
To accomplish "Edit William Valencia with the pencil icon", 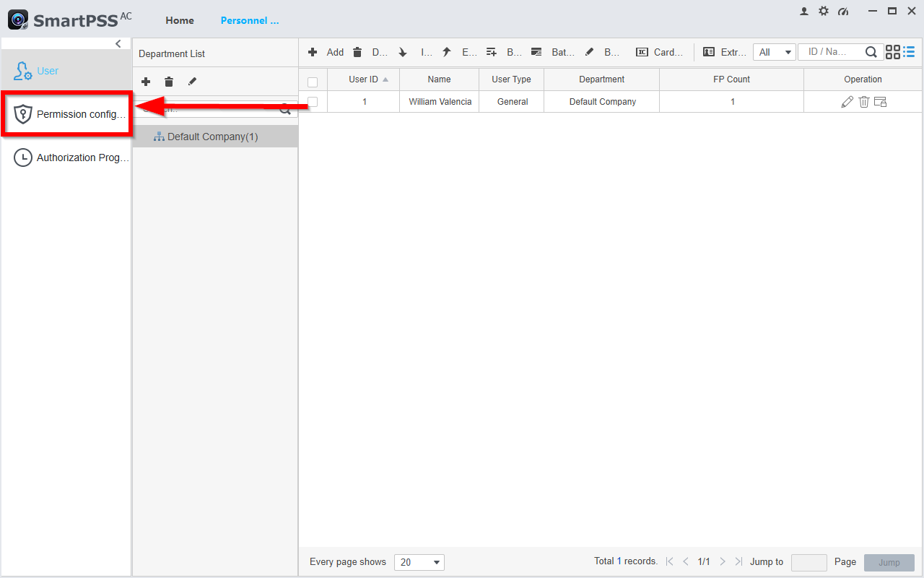I will click(x=847, y=102).
